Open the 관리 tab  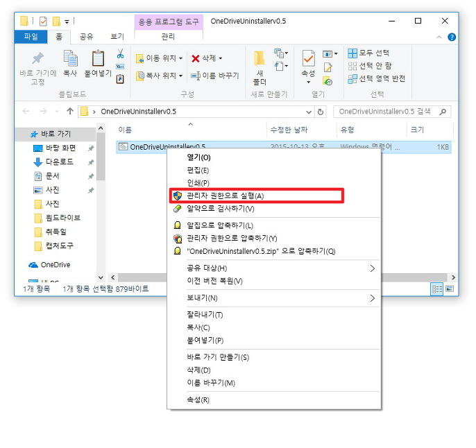click(169, 37)
